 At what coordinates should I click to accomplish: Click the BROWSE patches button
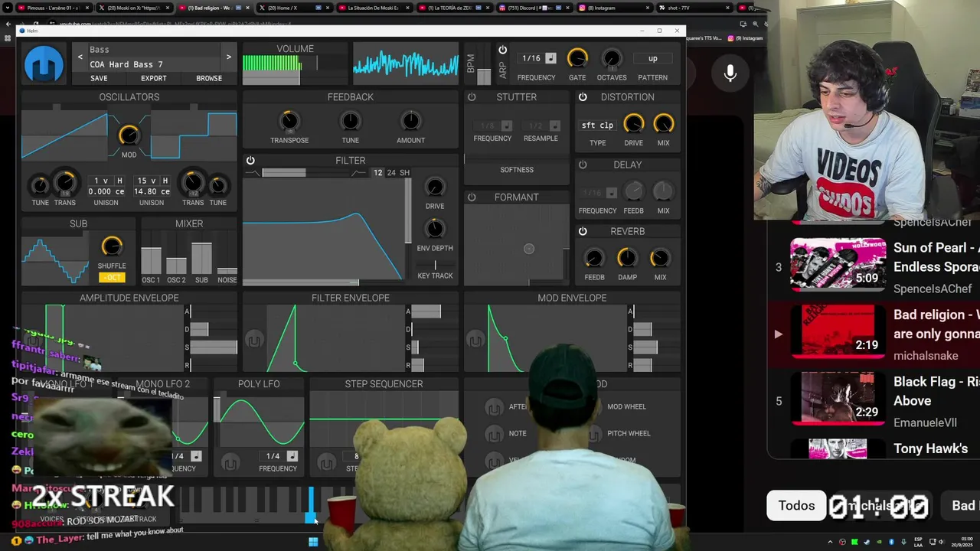(209, 78)
